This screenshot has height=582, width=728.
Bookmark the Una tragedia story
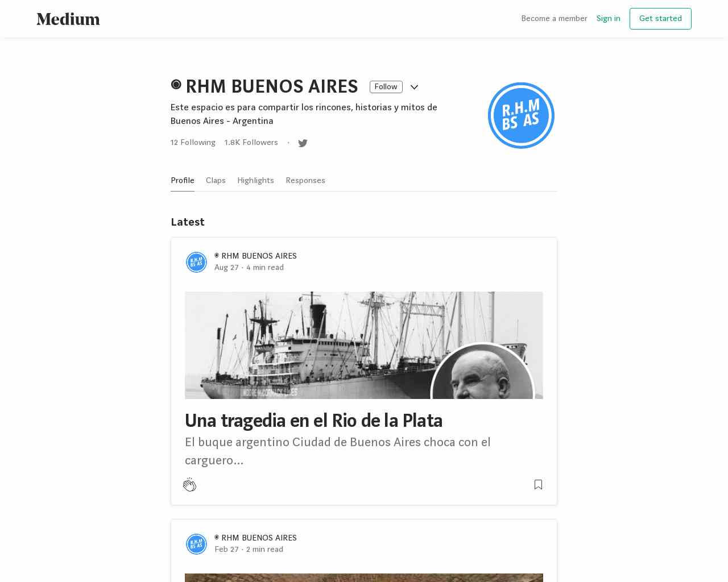[538, 484]
